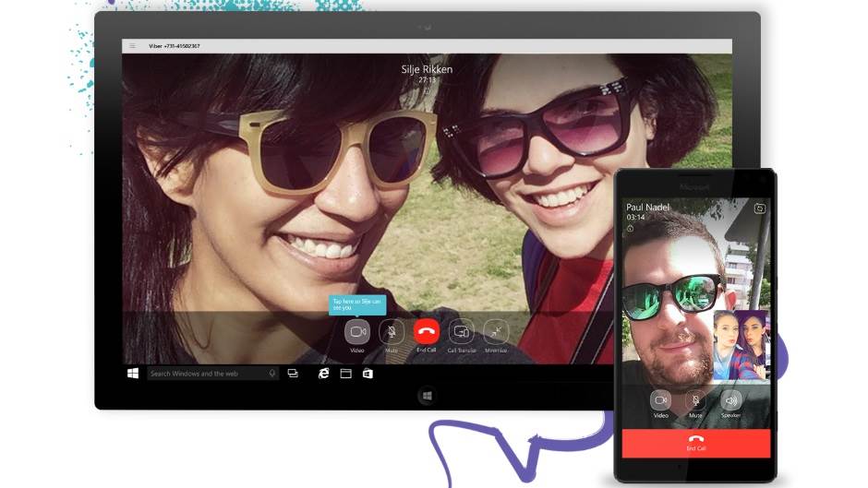Tap the red End Call bar on phone
The height and width of the screenshot is (488, 868).
point(695,443)
